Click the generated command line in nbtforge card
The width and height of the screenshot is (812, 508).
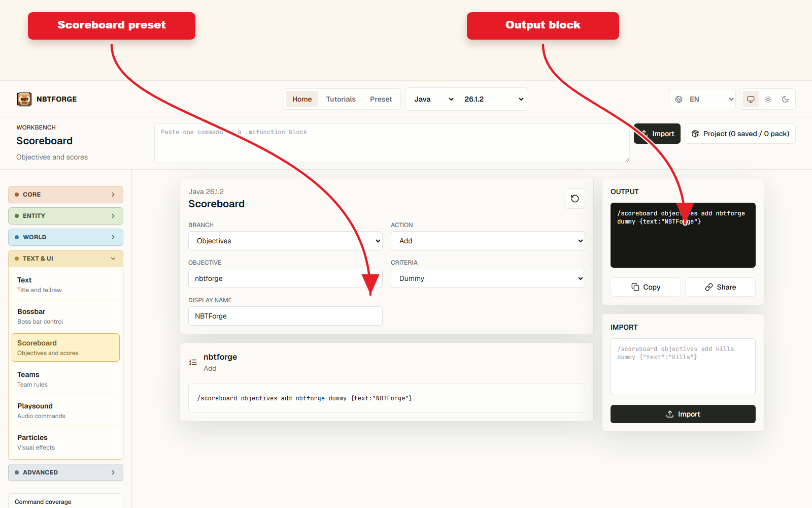(x=387, y=398)
